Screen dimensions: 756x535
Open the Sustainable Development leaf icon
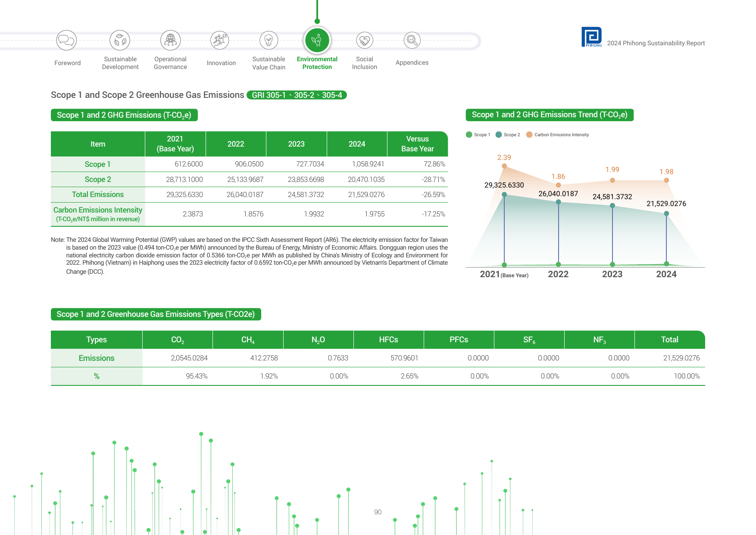point(120,41)
